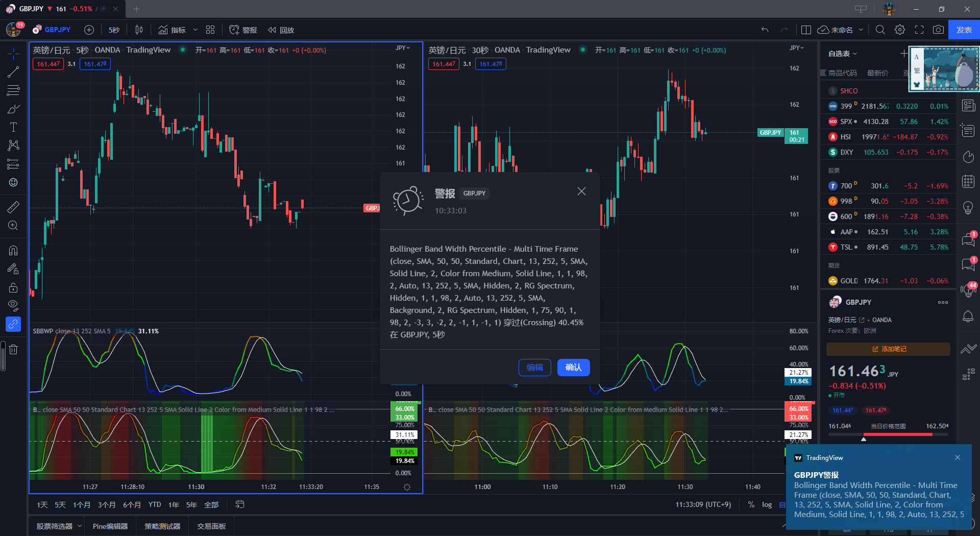Click the add-symbol plus icon in top toolbar

(x=89, y=30)
